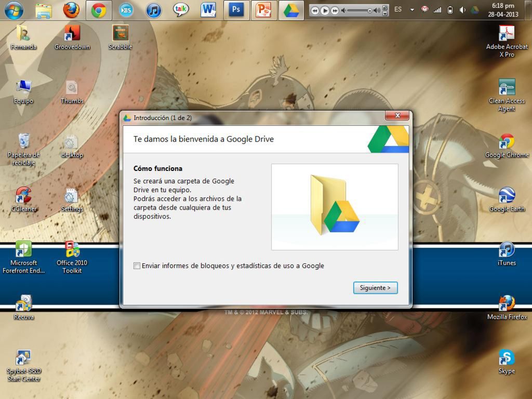Viewport: 532px width, 399px height.
Task: Open the system volume tray icon
Action: click(462, 10)
